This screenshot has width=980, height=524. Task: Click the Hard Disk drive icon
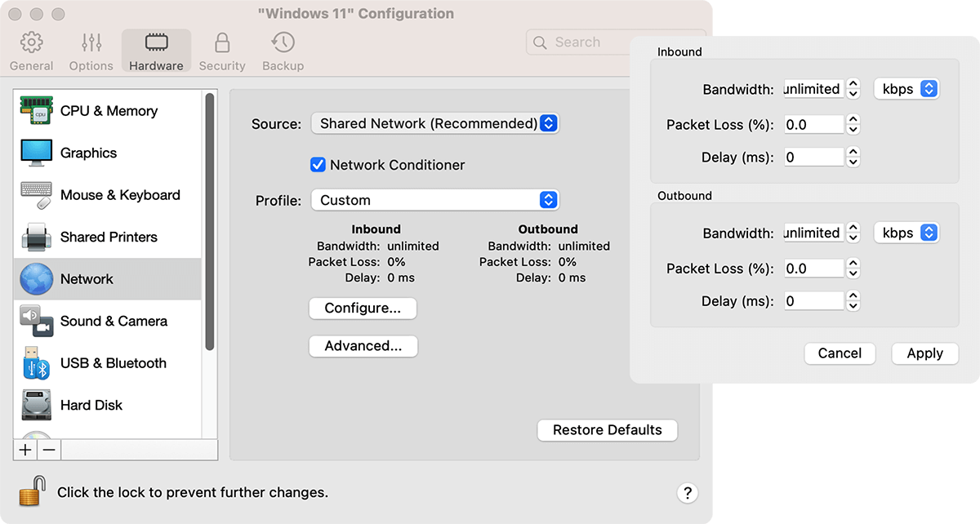pos(37,406)
